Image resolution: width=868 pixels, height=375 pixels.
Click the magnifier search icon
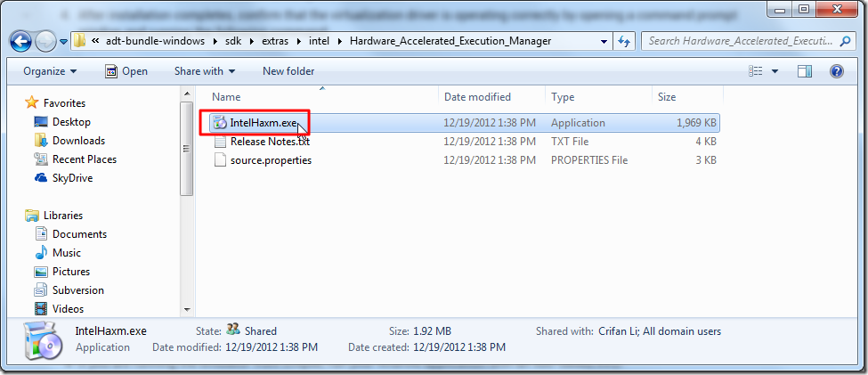click(845, 41)
